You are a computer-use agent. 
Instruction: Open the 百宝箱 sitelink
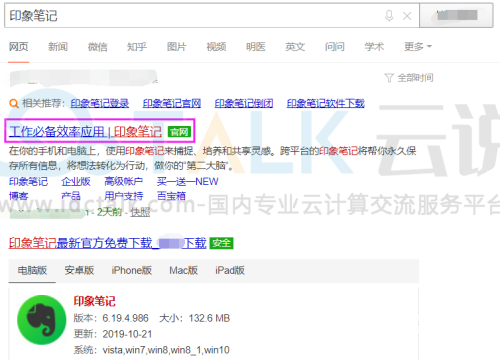(x=171, y=196)
